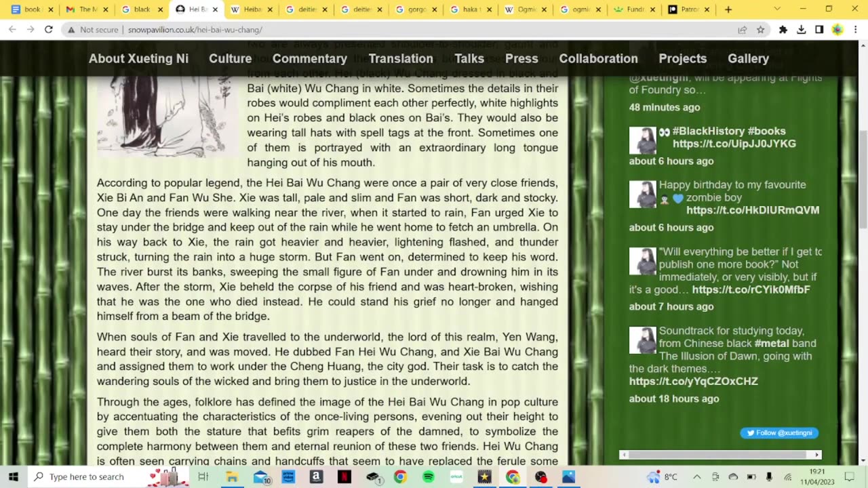Open the t.co/yYqCZOxCHZ tweet link

[693, 381]
